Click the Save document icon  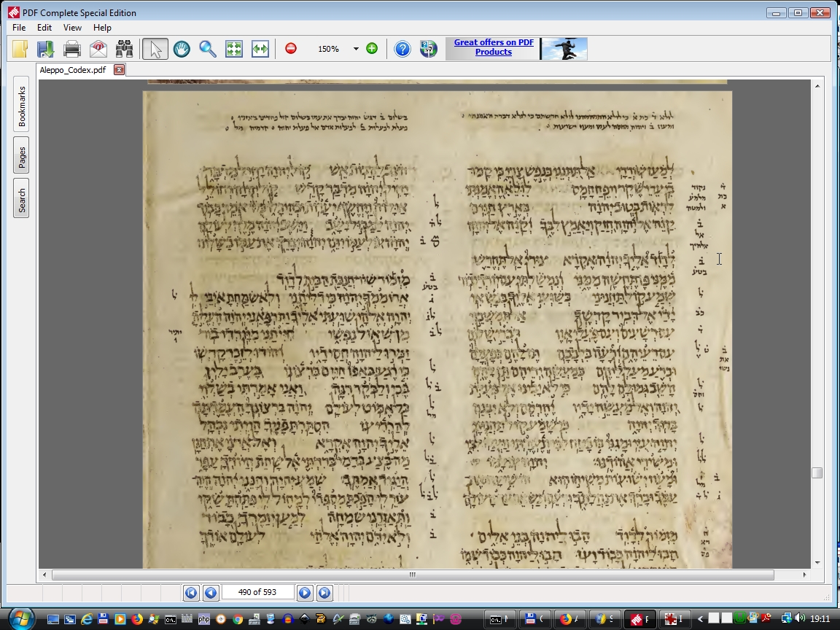45,49
